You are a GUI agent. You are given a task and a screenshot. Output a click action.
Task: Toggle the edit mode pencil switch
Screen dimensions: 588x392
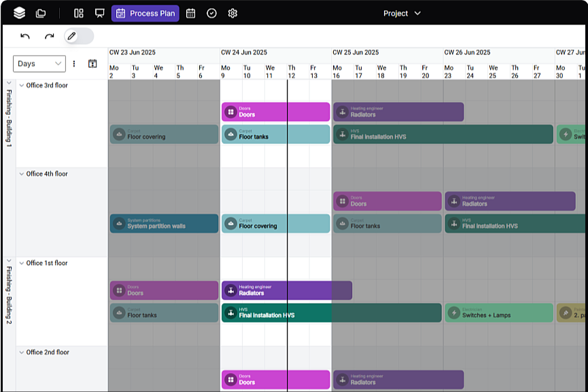79,36
